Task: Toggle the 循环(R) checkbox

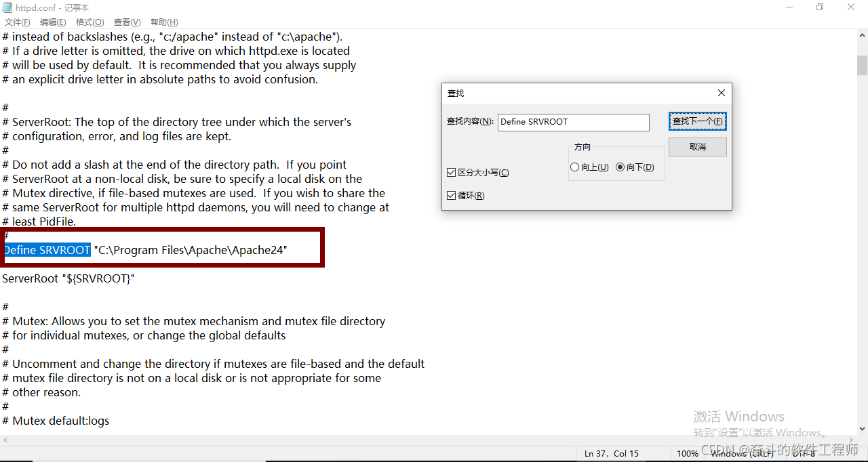Action: coord(466,196)
